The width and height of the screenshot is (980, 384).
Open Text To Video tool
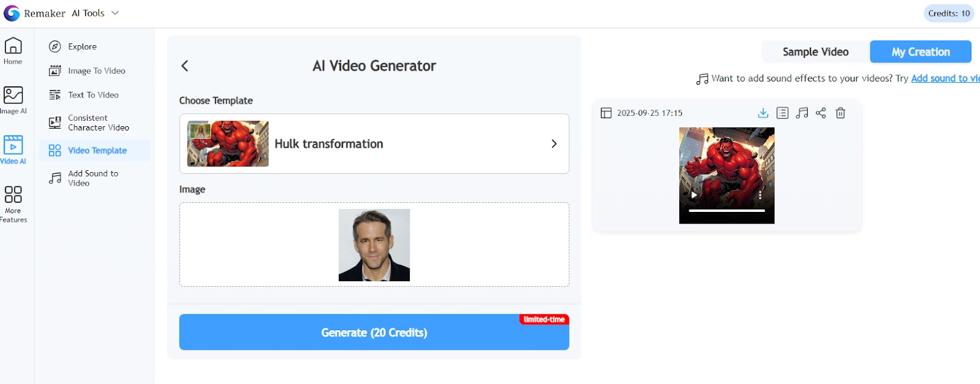95,95
